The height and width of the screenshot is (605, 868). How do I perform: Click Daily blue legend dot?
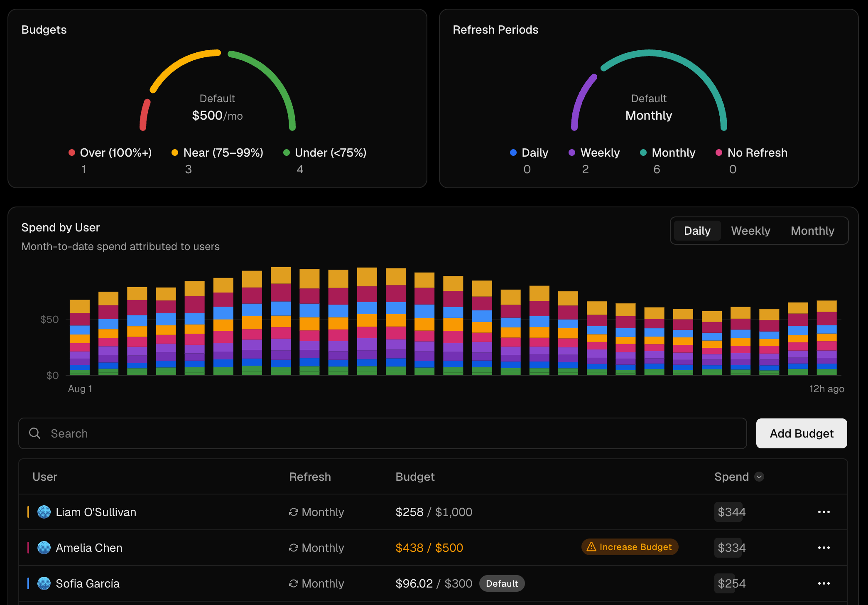click(x=513, y=152)
